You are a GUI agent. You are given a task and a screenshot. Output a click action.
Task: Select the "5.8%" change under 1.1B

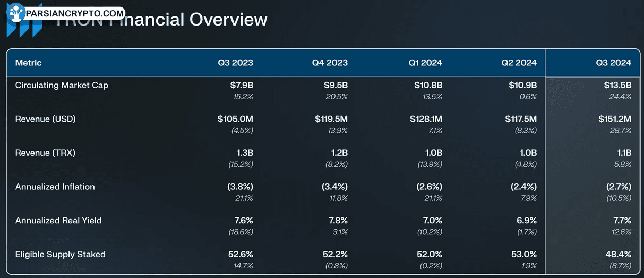tap(623, 165)
